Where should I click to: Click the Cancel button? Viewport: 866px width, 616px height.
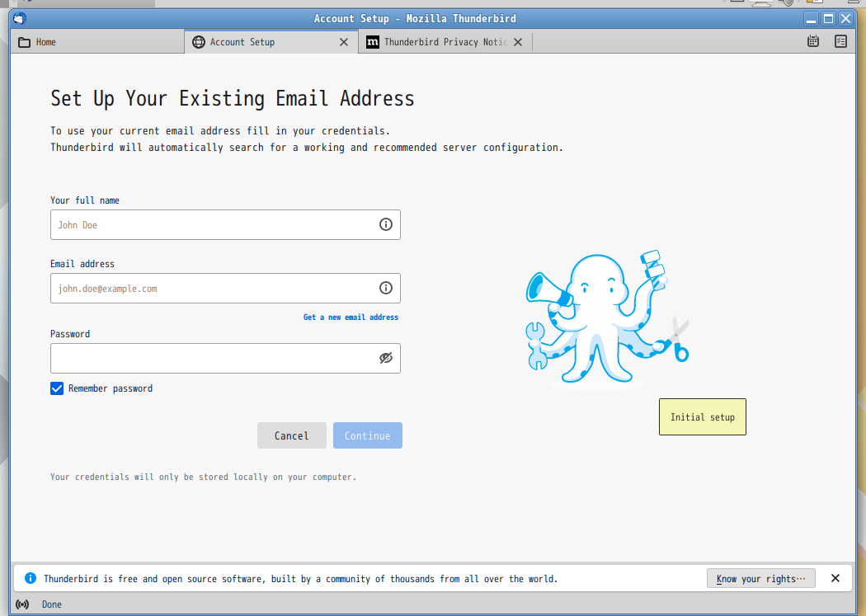coord(292,435)
